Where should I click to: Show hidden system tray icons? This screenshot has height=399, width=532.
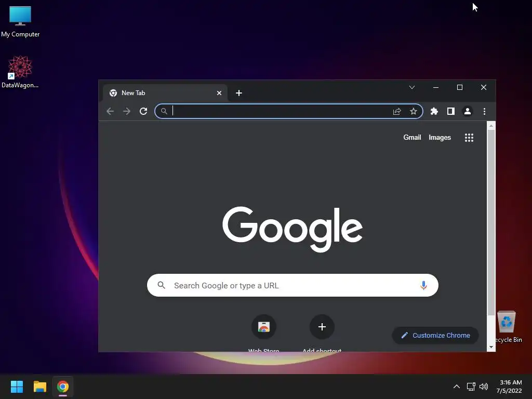tap(457, 387)
